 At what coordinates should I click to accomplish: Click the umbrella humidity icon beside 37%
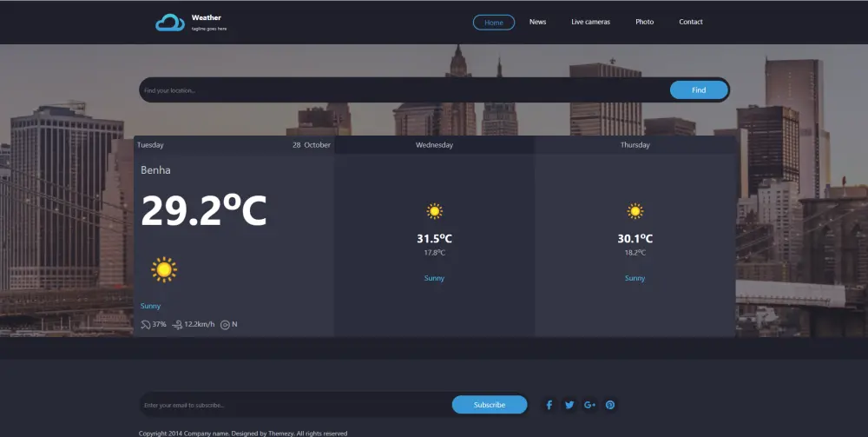(146, 325)
